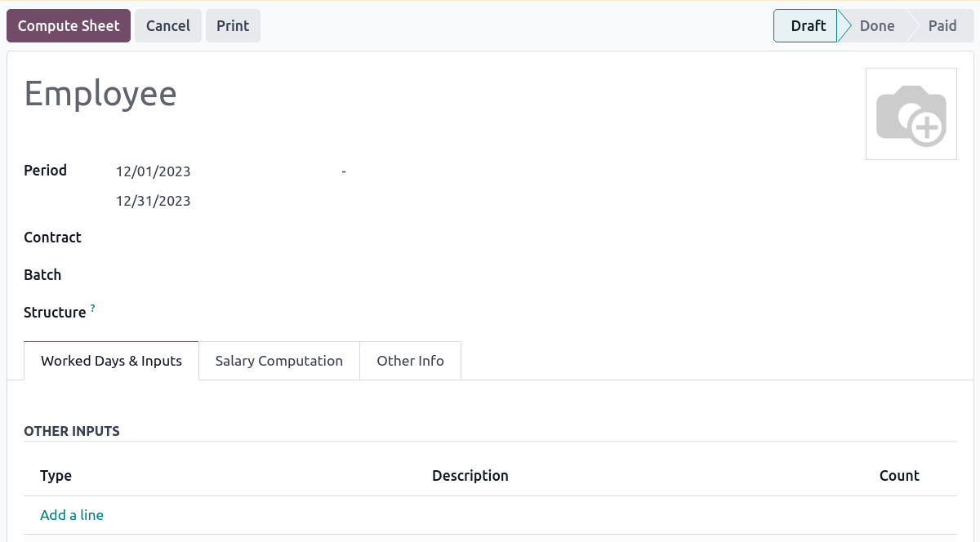980x542 pixels.
Task: Print the payslip
Action: pos(233,25)
